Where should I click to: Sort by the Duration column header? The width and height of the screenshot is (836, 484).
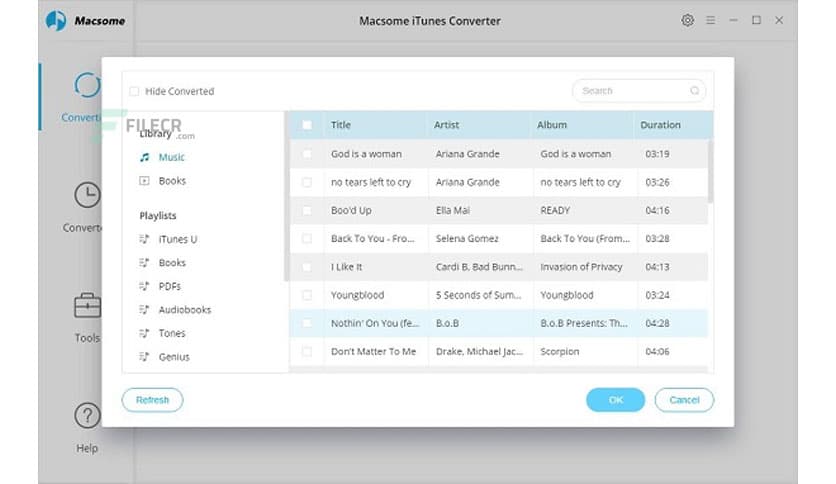(660, 125)
